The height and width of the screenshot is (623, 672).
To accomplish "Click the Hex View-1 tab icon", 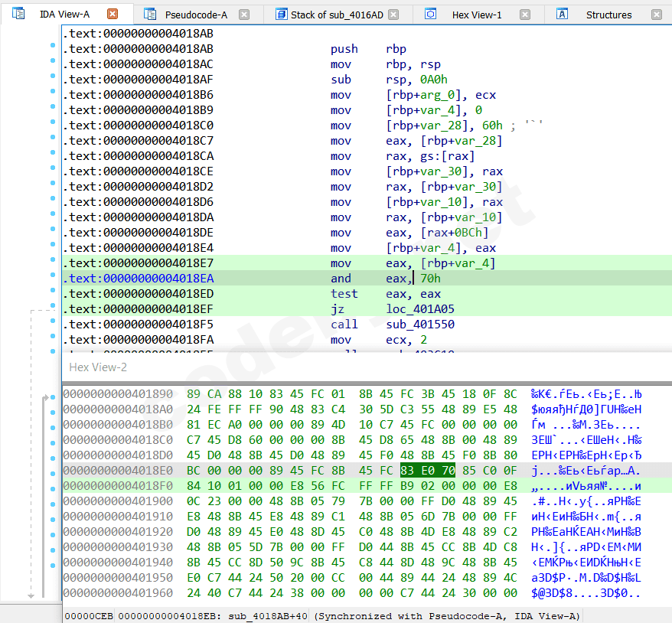I will (x=430, y=14).
